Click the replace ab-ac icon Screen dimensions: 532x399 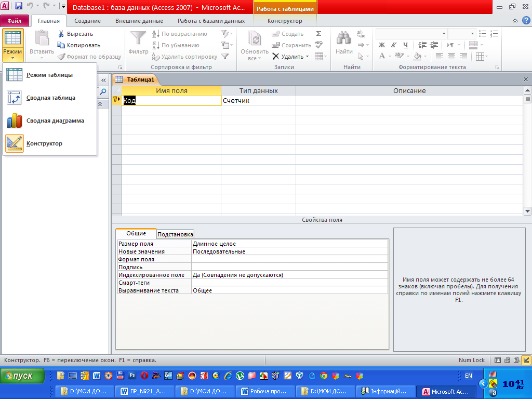[x=361, y=34]
